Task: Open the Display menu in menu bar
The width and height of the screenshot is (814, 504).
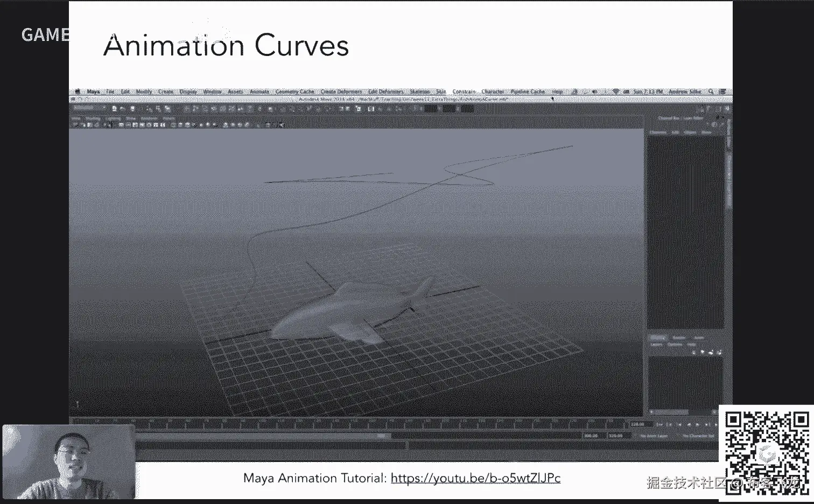Action: pyautogui.click(x=188, y=92)
